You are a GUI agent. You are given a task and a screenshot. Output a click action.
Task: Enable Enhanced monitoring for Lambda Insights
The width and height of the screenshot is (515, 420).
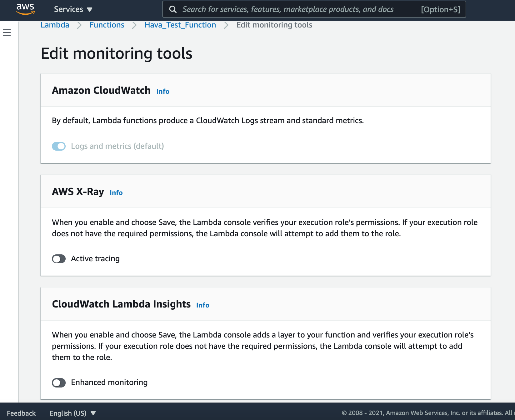tap(58, 382)
